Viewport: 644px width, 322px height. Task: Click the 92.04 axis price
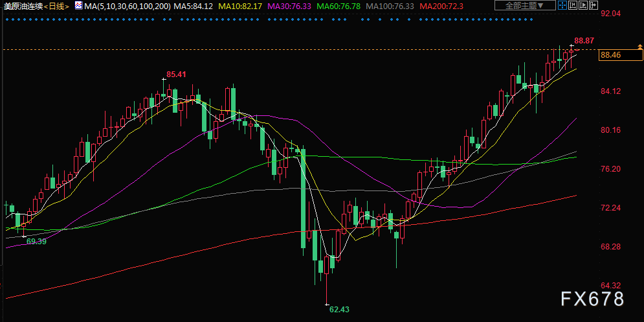point(610,14)
